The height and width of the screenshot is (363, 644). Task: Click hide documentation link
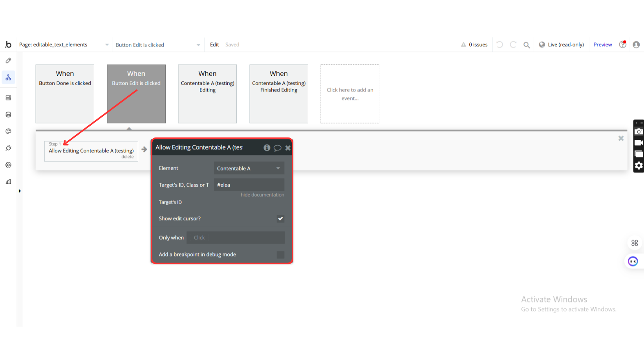(x=262, y=195)
